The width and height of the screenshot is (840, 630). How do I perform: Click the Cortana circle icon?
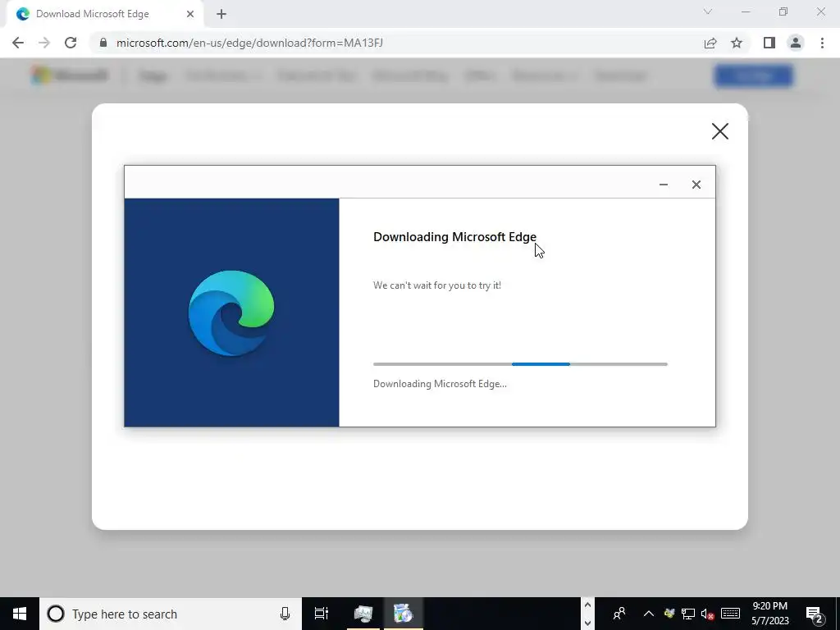tap(56, 614)
